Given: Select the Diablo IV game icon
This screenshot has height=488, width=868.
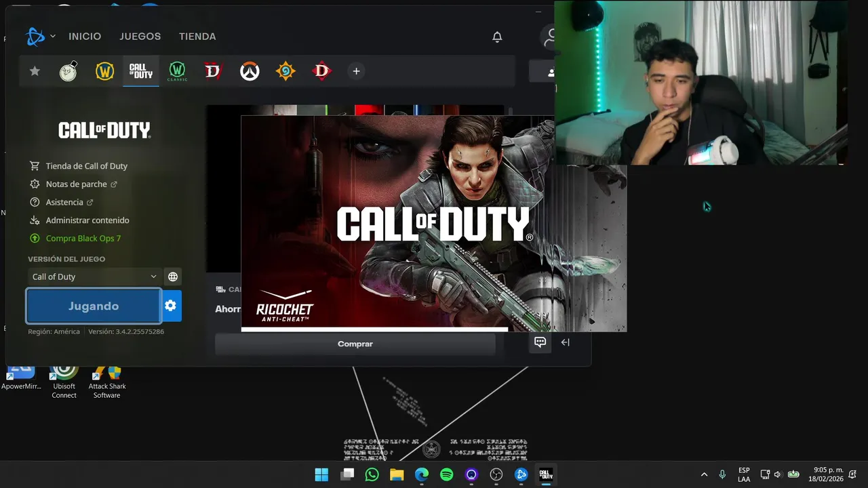Looking at the screenshot, I should [214, 71].
